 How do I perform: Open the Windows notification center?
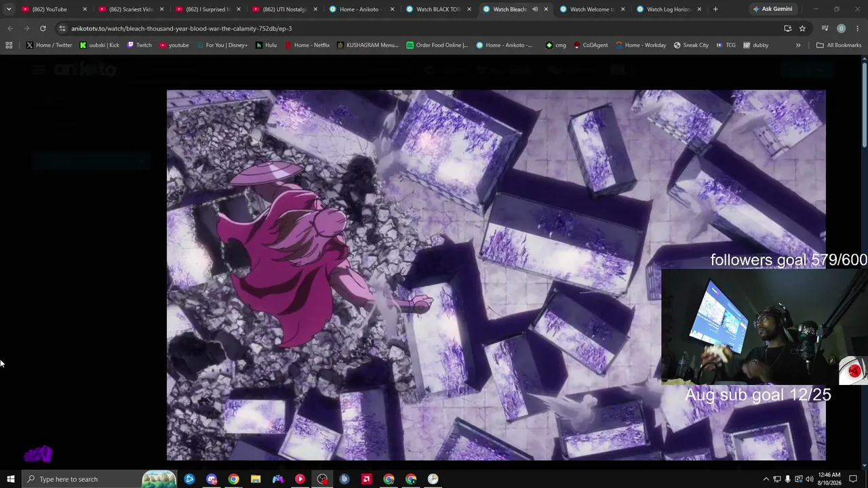853,479
